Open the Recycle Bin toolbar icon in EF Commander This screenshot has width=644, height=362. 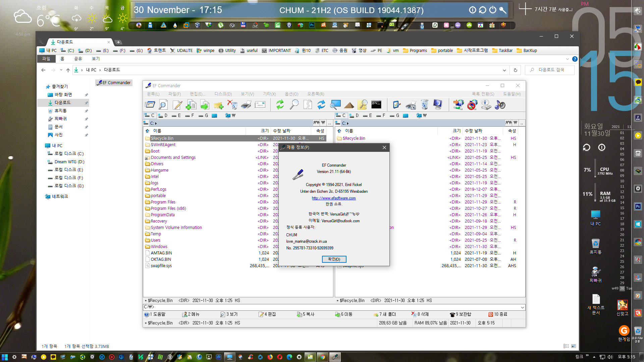[424, 105]
